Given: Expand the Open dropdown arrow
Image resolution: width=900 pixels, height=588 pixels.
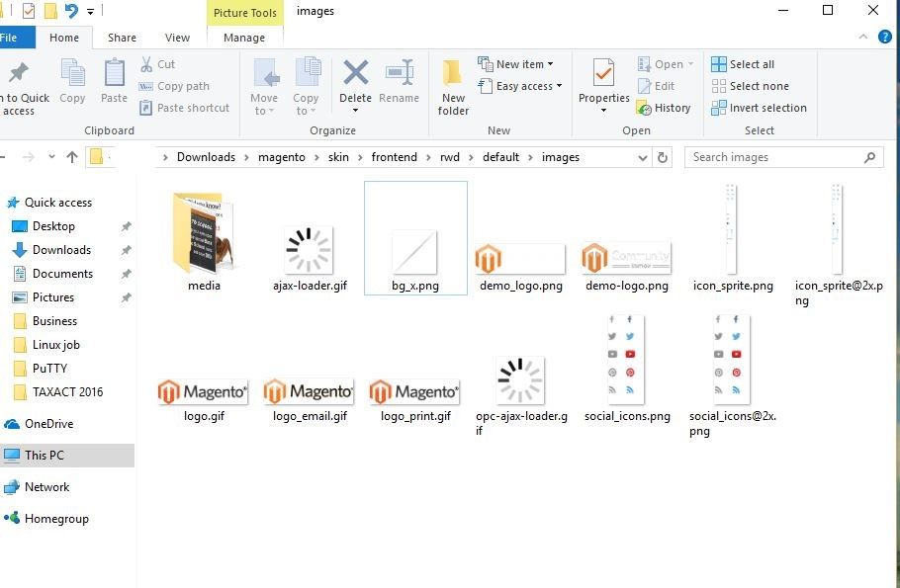Looking at the screenshot, I should click(690, 64).
